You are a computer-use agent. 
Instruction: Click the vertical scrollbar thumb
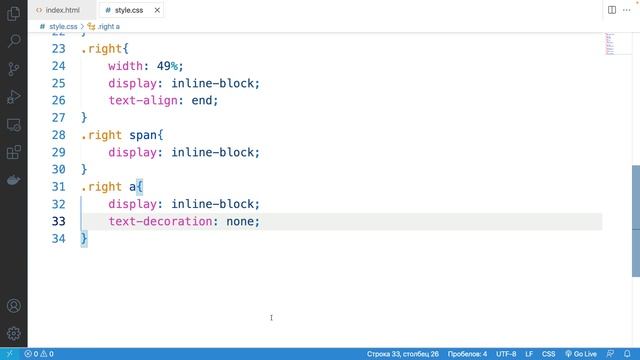pos(636,221)
